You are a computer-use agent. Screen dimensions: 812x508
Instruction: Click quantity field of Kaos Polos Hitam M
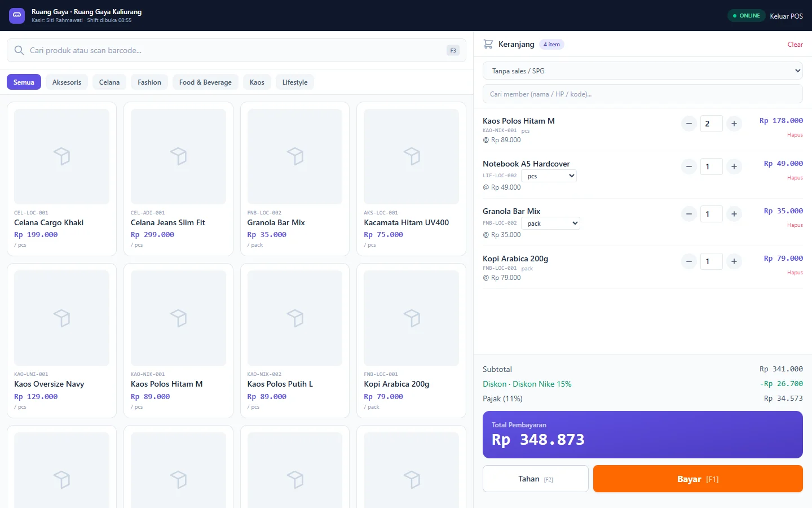click(712, 124)
